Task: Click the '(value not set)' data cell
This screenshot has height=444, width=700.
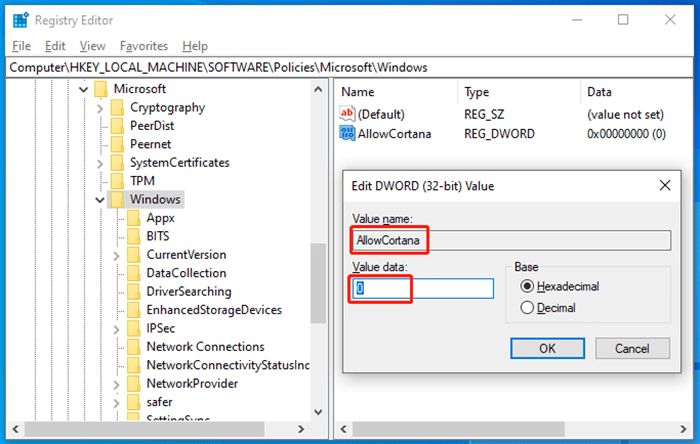Action: click(x=625, y=114)
